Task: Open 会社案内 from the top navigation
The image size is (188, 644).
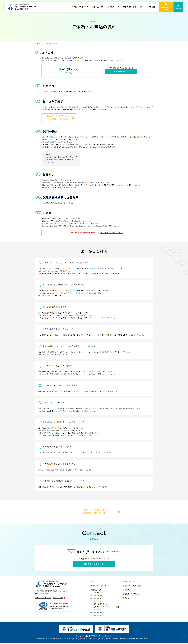Action: point(151,7)
